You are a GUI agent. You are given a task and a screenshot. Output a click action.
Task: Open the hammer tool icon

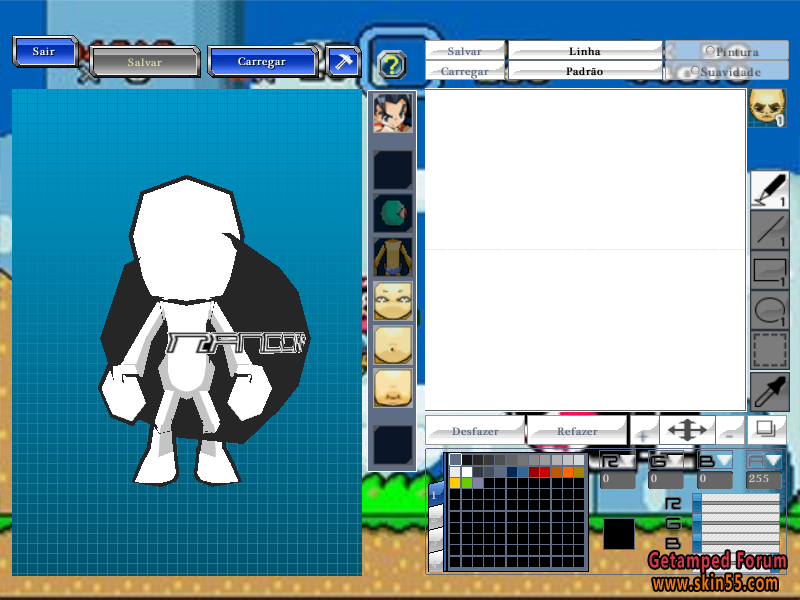click(x=342, y=62)
